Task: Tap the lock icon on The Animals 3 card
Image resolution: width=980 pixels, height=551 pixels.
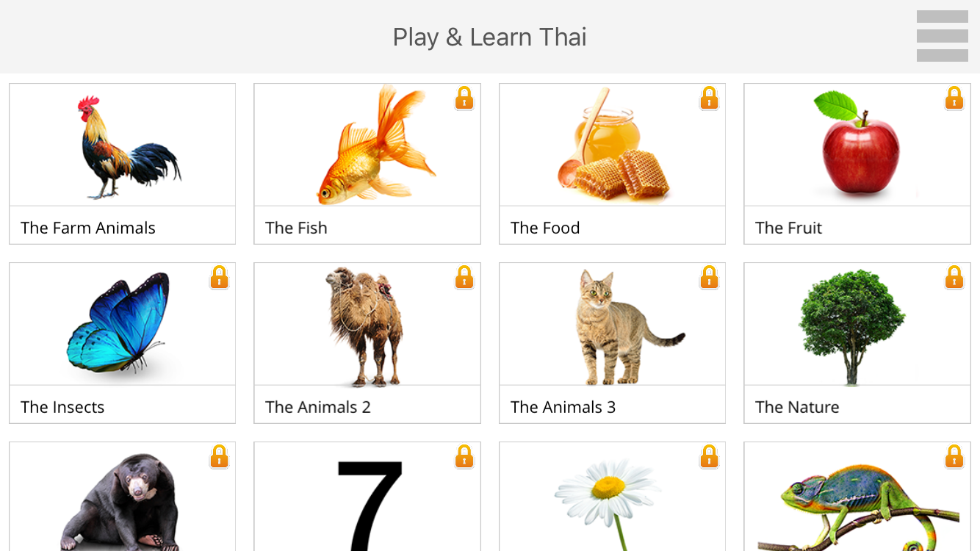Action: click(x=709, y=277)
